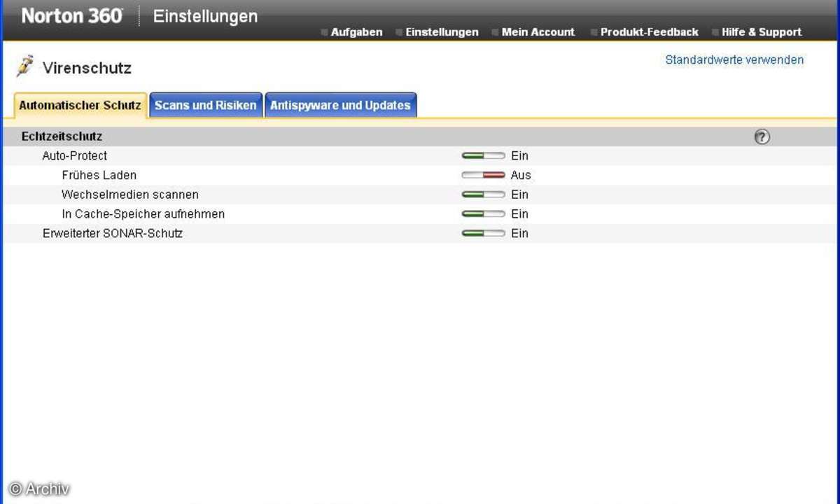Select the Wechselmedien scannen label

(x=130, y=195)
